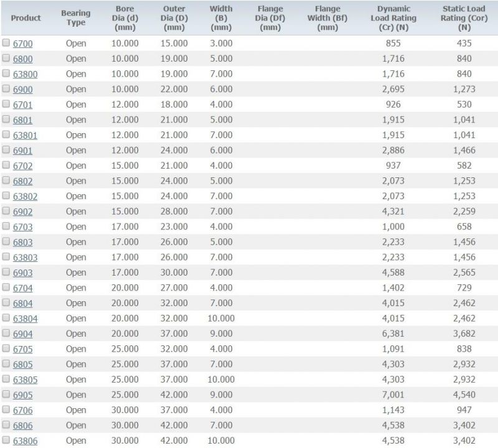
Task: Tick the 6901 row checkbox
Action: [x=6, y=149]
